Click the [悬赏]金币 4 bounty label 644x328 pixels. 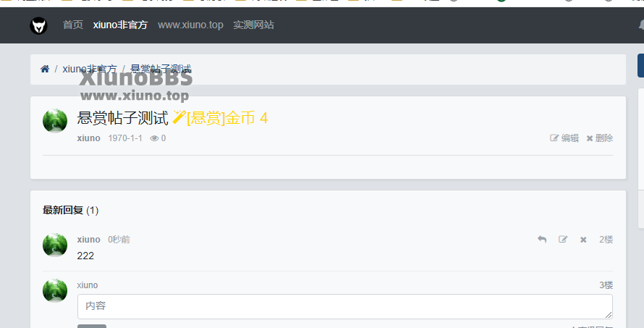(227, 118)
